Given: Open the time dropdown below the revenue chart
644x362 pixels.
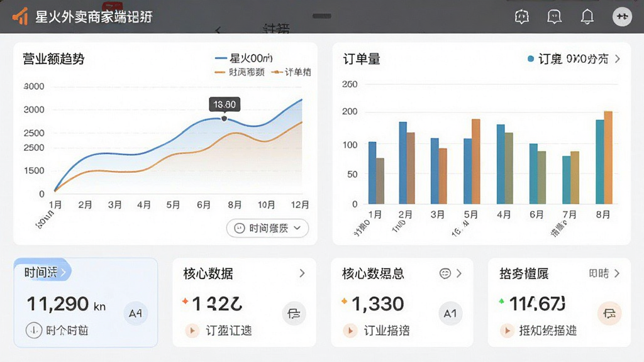Looking at the screenshot, I should 267,228.
